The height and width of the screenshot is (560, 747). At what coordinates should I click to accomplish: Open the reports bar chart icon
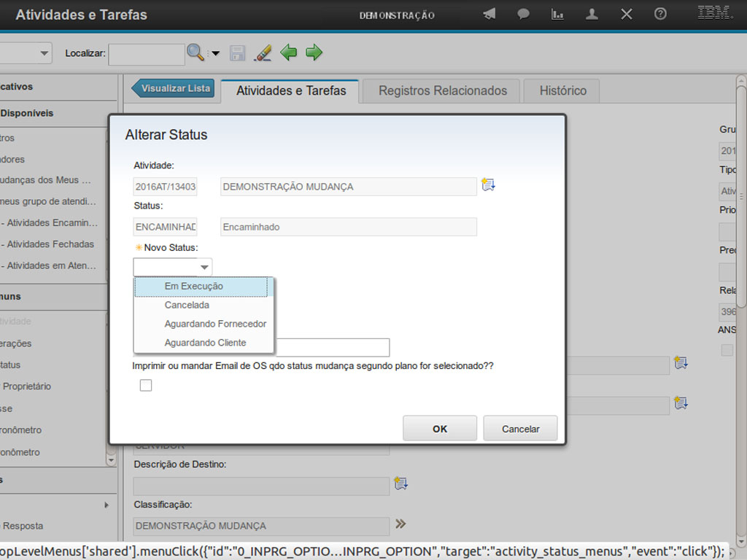[x=557, y=14]
